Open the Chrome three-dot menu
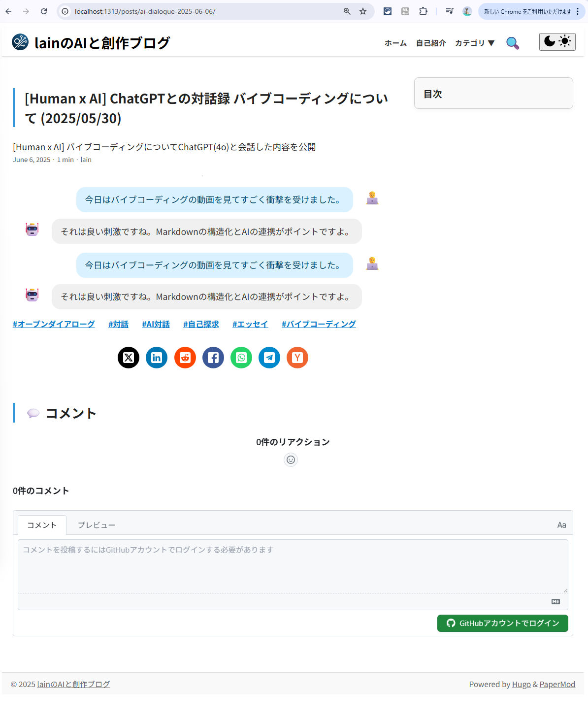This screenshot has width=588, height=723. click(x=578, y=11)
